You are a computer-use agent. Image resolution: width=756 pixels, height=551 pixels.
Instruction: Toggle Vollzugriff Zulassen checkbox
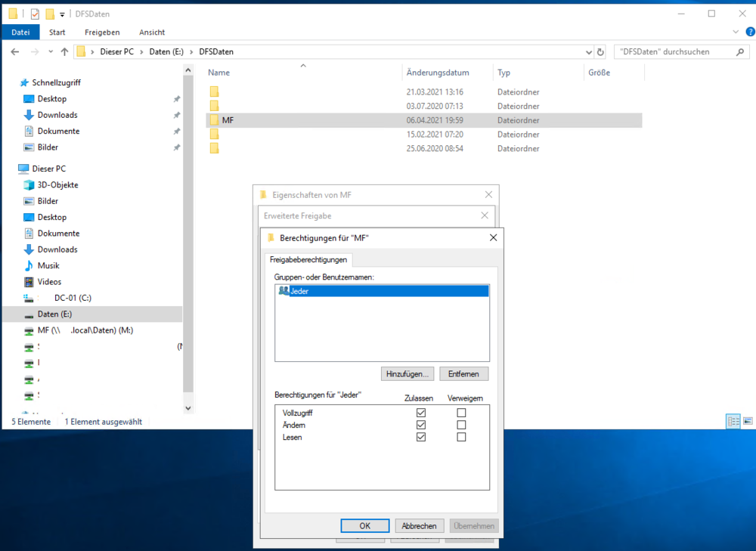421,413
